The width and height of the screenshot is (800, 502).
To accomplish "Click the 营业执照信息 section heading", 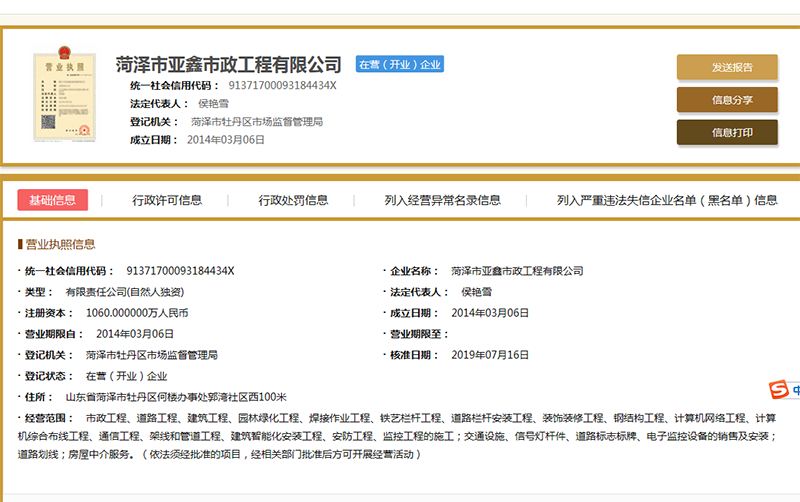I will [60, 244].
